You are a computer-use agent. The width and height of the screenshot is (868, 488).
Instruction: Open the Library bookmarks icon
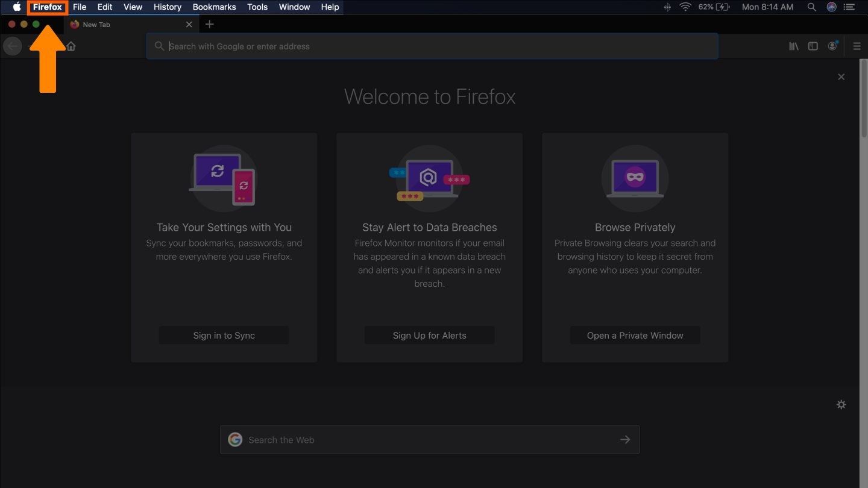794,46
